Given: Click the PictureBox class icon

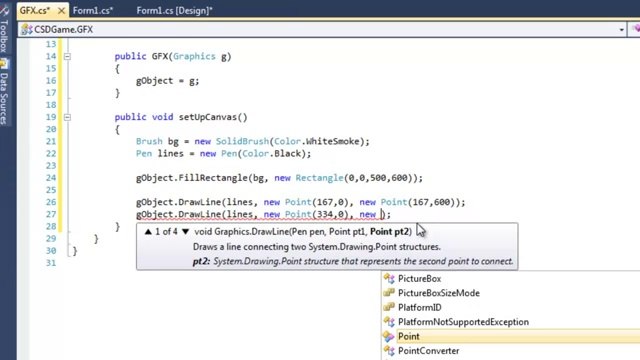Looking at the screenshot, I should tap(389, 278).
